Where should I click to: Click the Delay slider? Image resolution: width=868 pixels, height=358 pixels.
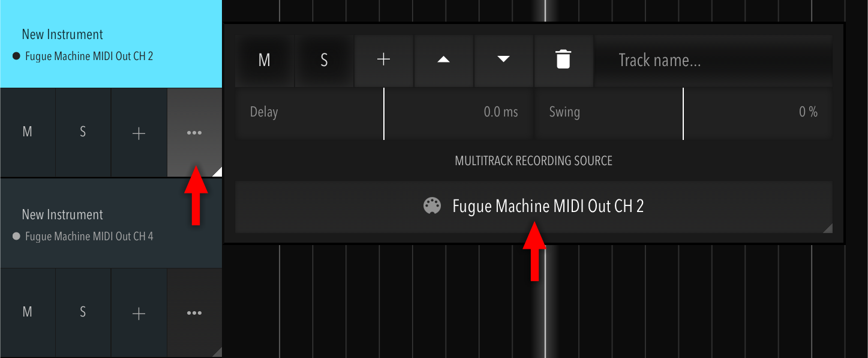(384, 113)
